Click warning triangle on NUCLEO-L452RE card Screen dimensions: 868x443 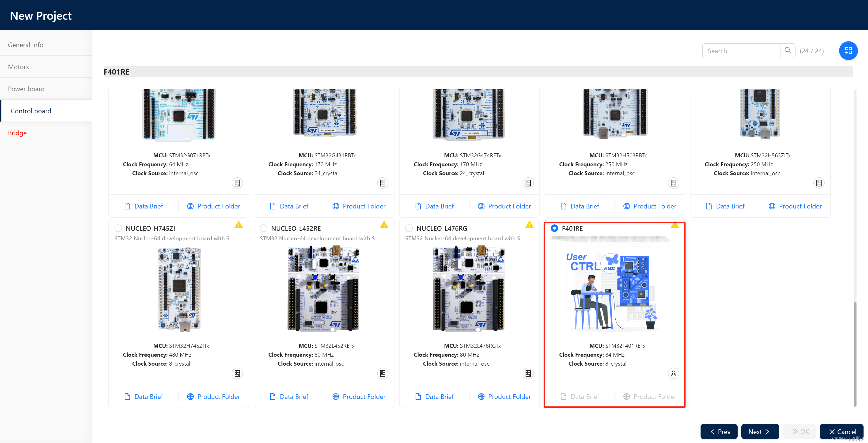384,225
